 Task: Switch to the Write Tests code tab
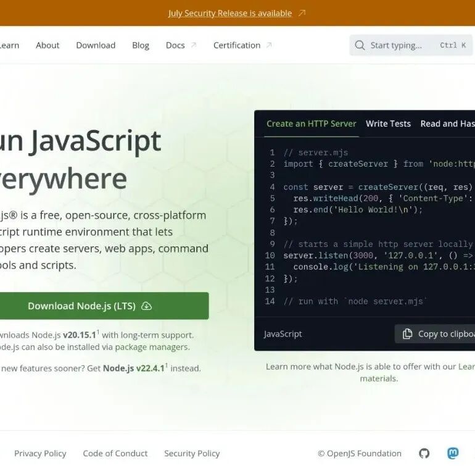(388, 124)
